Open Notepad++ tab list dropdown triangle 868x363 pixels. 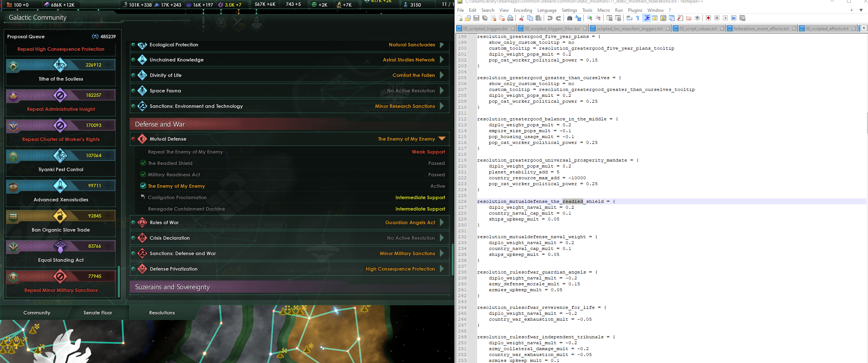pos(861,10)
